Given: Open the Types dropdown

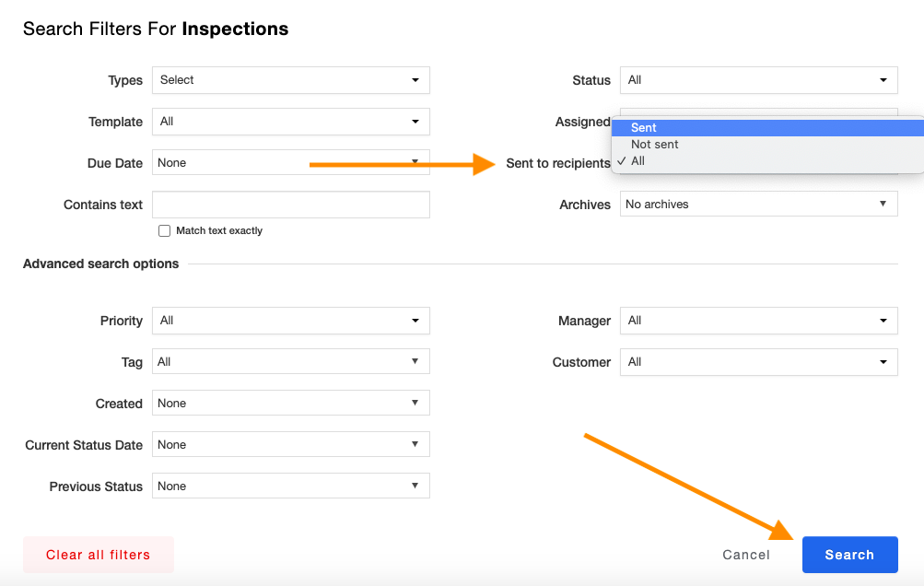Looking at the screenshot, I should pos(290,80).
